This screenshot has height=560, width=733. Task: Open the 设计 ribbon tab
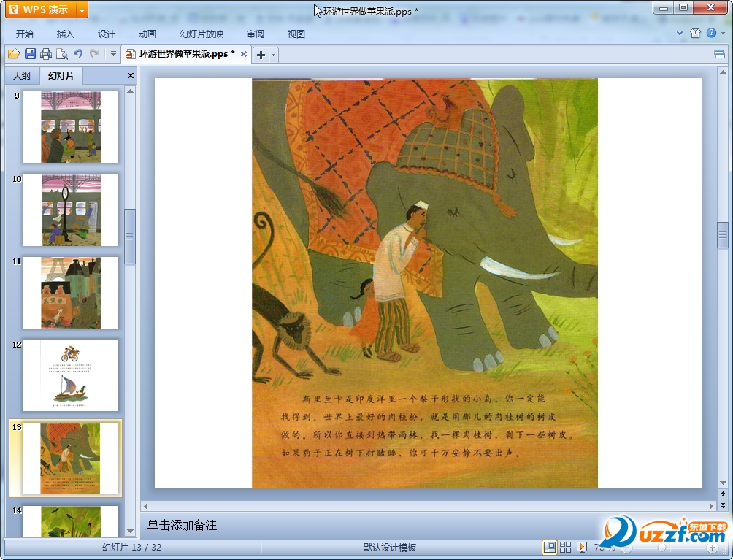pyautogui.click(x=106, y=34)
